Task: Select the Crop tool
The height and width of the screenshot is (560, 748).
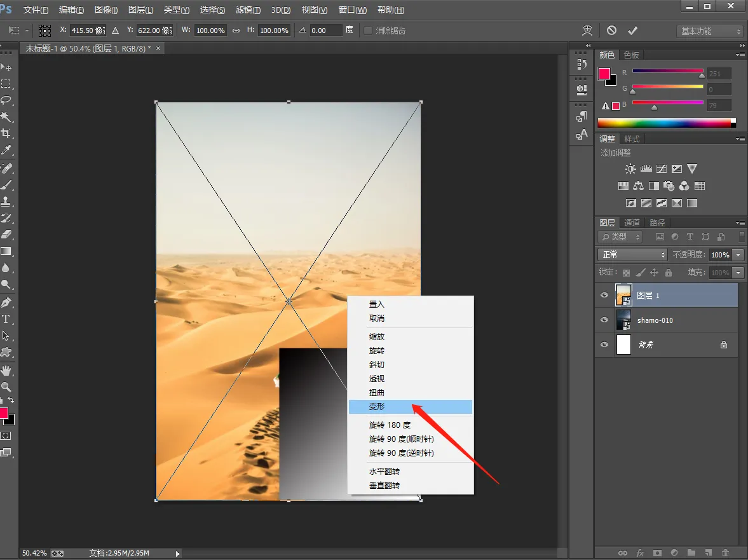Action: (x=6, y=133)
